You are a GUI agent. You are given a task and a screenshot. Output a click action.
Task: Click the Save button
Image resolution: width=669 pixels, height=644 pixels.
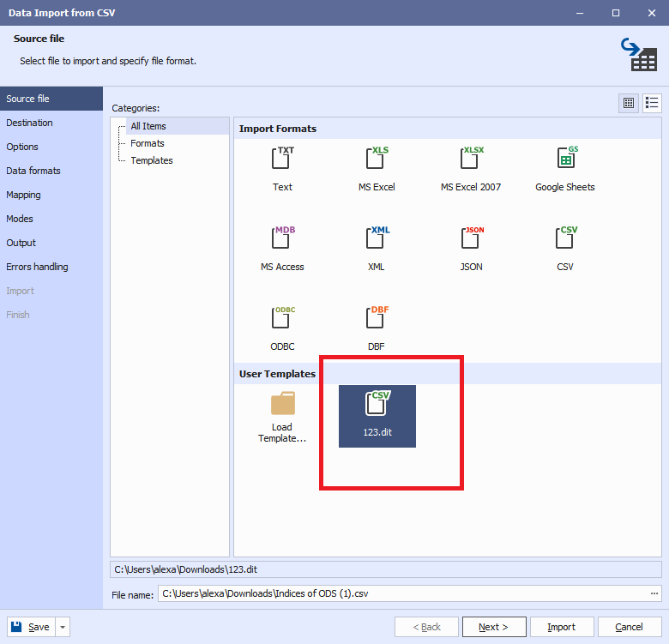pyautogui.click(x=31, y=627)
